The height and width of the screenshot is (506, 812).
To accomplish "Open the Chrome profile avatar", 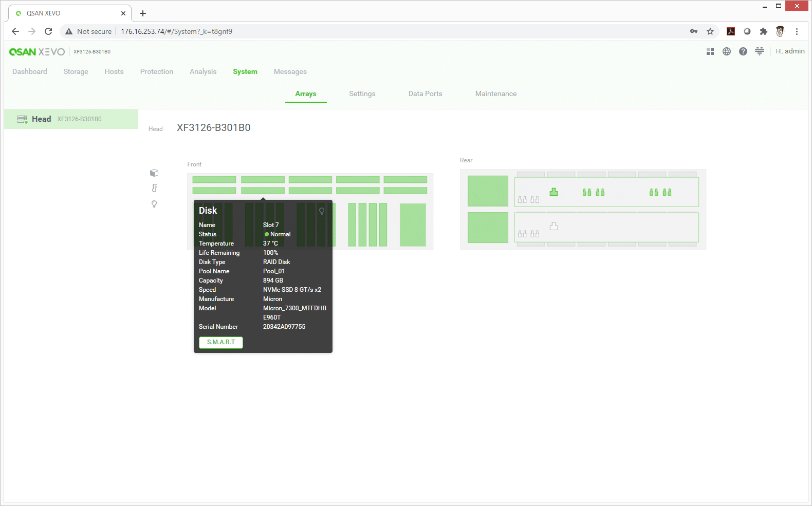I will [x=780, y=31].
